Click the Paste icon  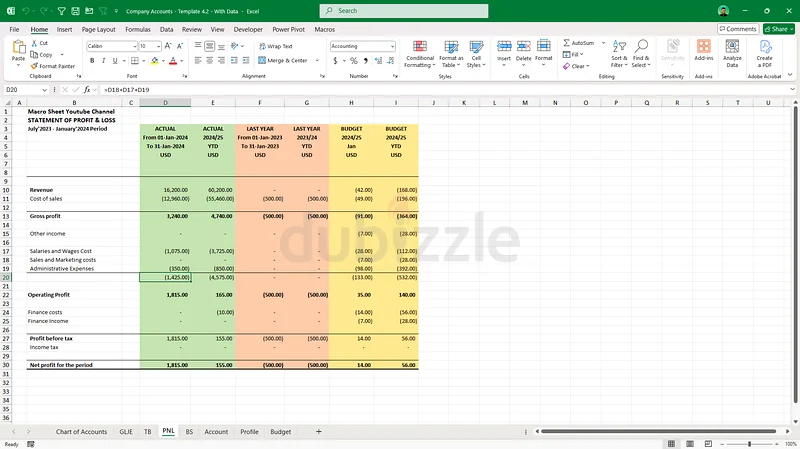(18, 47)
